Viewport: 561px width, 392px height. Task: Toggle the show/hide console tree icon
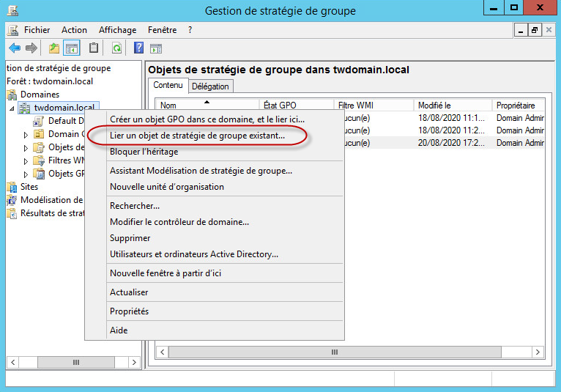pyautogui.click(x=72, y=48)
